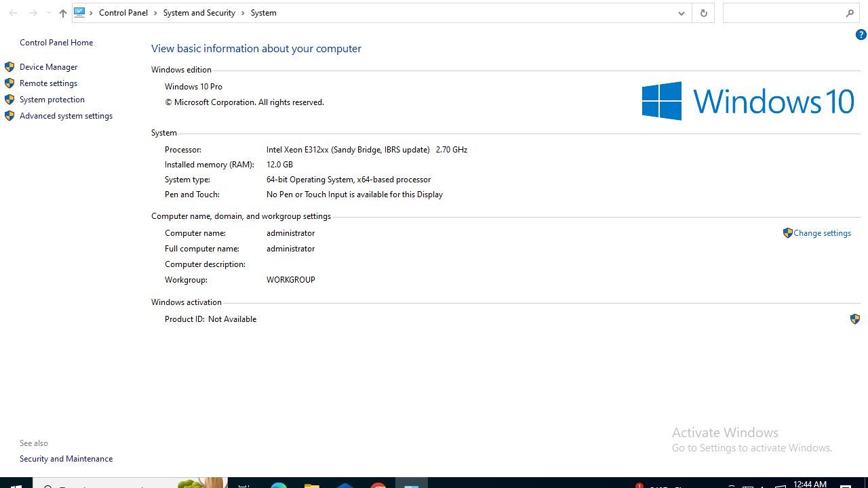Navigate to Control Panel breadcrumb

(x=123, y=13)
